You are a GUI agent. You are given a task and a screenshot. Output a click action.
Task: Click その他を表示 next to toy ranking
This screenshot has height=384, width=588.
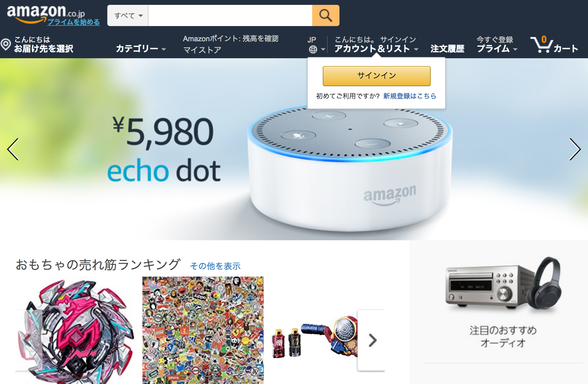(215, 266)
